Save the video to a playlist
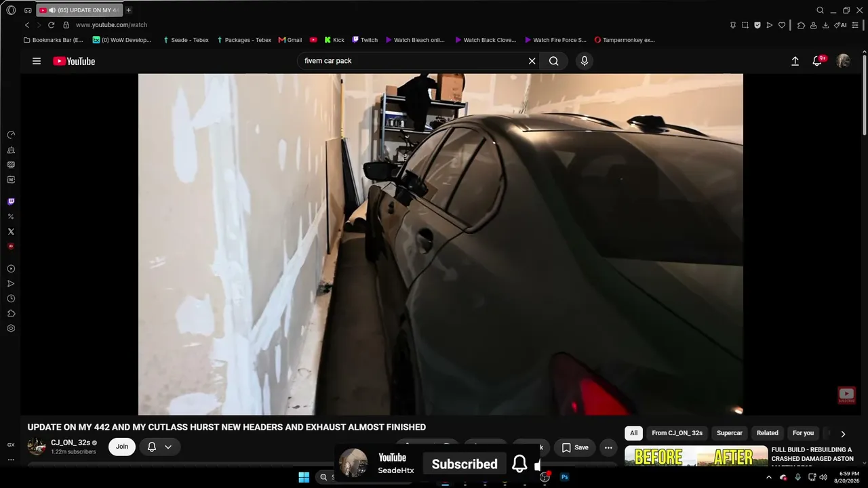 coord(575,447)
